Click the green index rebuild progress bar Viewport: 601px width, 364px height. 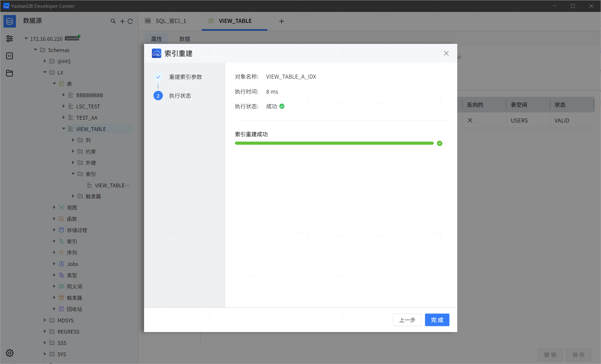click(334, 143)
